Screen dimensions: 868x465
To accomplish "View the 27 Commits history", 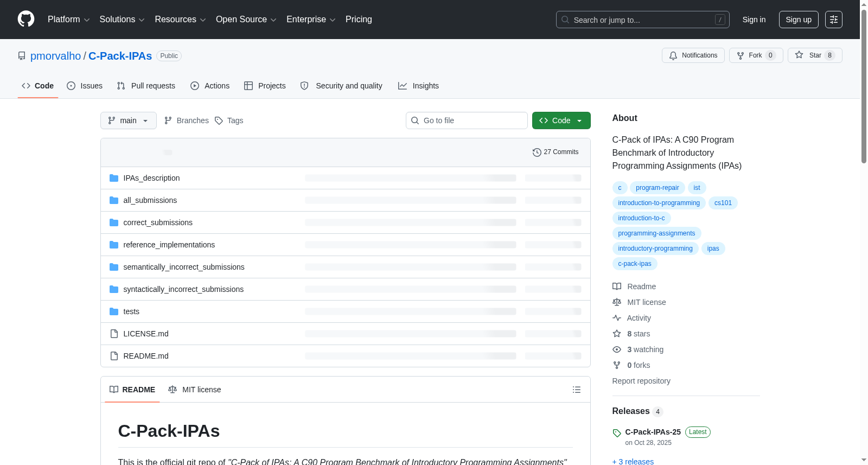I will (x=556, y=152).
